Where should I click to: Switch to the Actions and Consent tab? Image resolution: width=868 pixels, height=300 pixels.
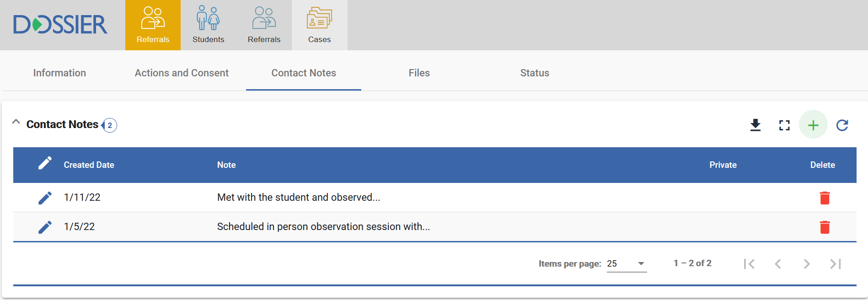(182, 73)
